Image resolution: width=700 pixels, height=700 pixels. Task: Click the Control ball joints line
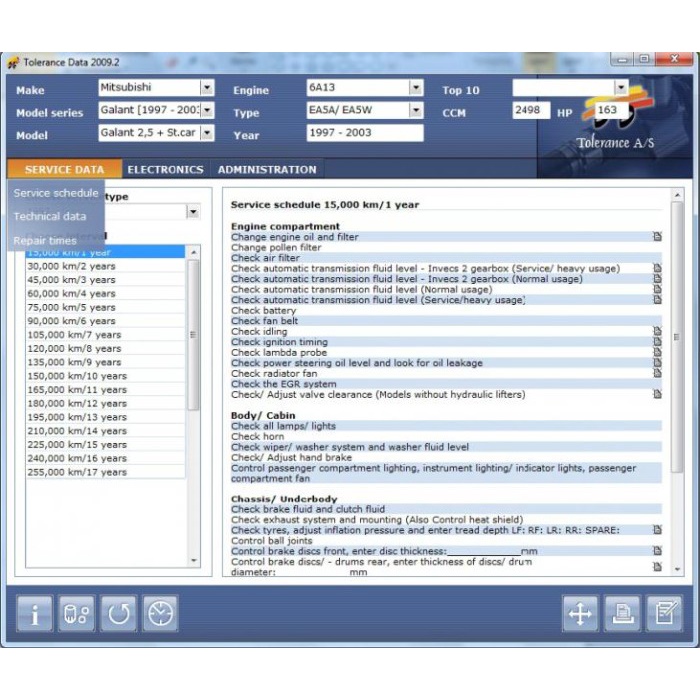point(446,541)
